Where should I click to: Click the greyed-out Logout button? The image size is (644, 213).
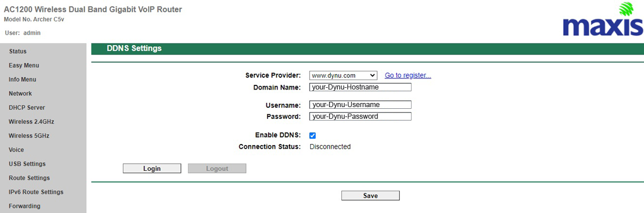click(x=217, y=169)
